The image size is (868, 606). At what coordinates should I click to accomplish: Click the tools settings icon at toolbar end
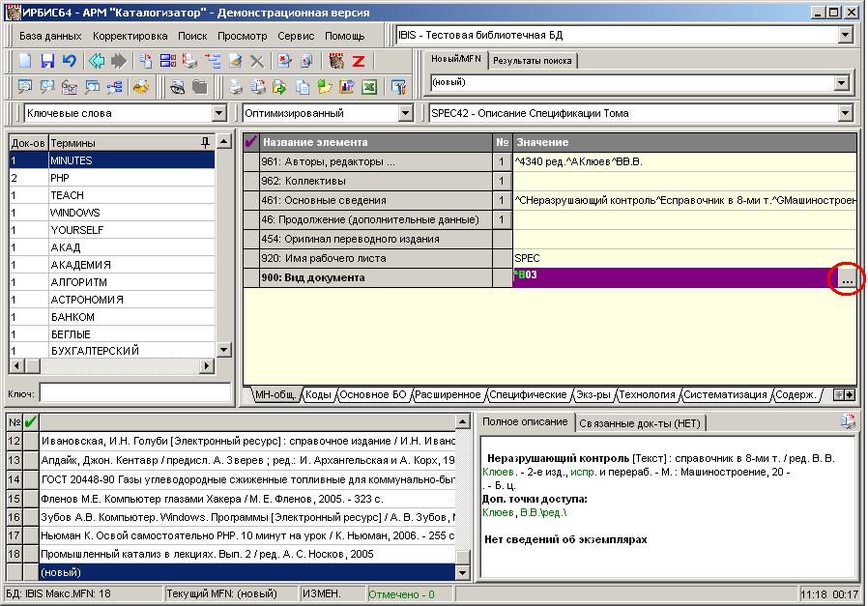point(398,87)
